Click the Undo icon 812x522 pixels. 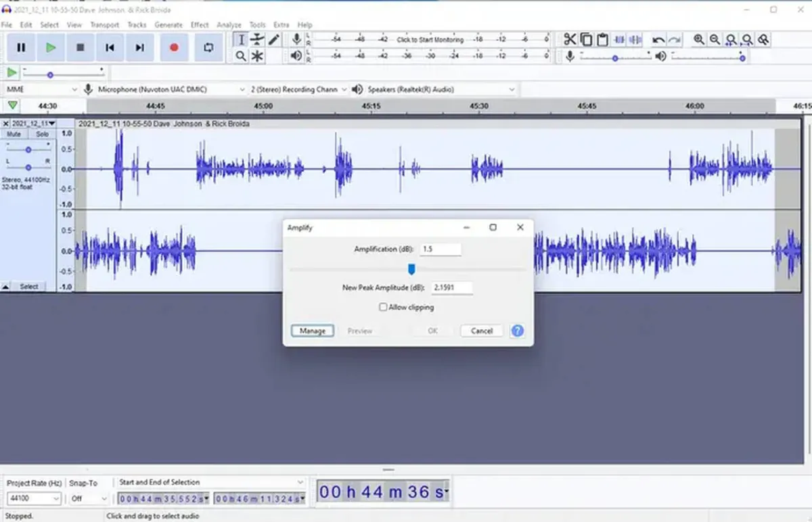point(657,40)
